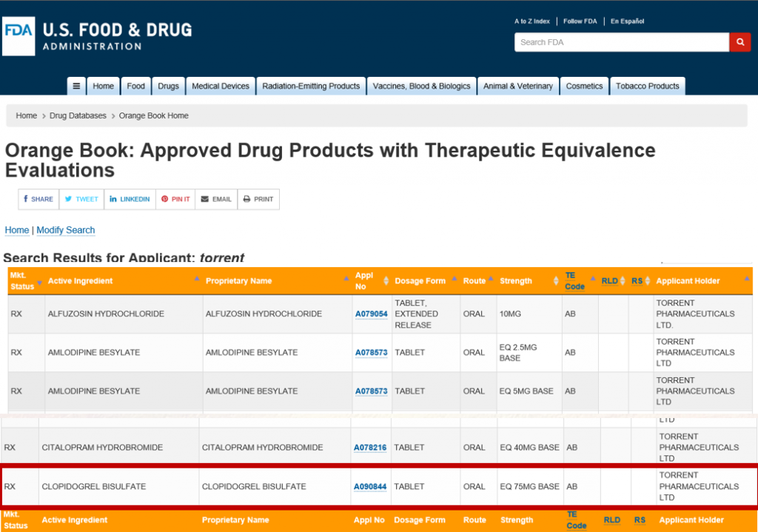Screen dimensions: 758x532
Task: Open the hamburger menu icon
Action: (76, 86)
